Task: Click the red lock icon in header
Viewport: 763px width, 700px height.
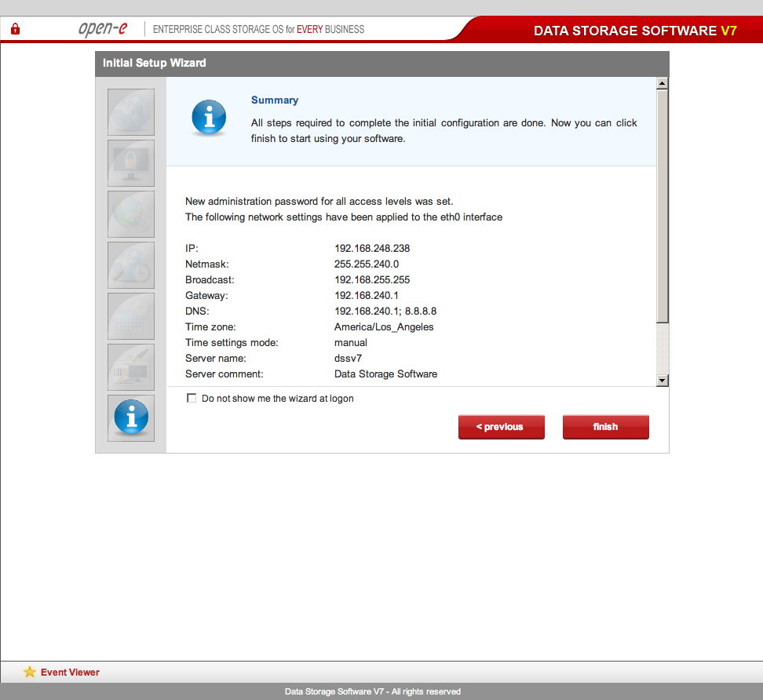Action: (15, 29)
